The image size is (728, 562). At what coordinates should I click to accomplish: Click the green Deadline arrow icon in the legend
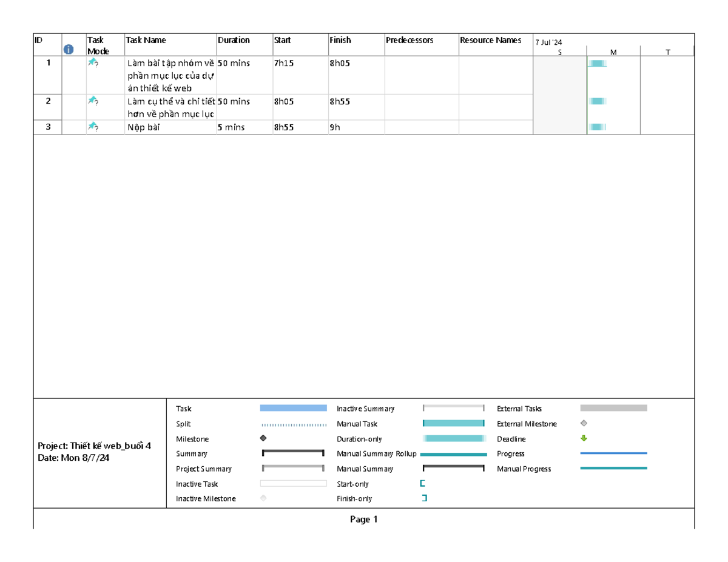(x=584, y=438)
